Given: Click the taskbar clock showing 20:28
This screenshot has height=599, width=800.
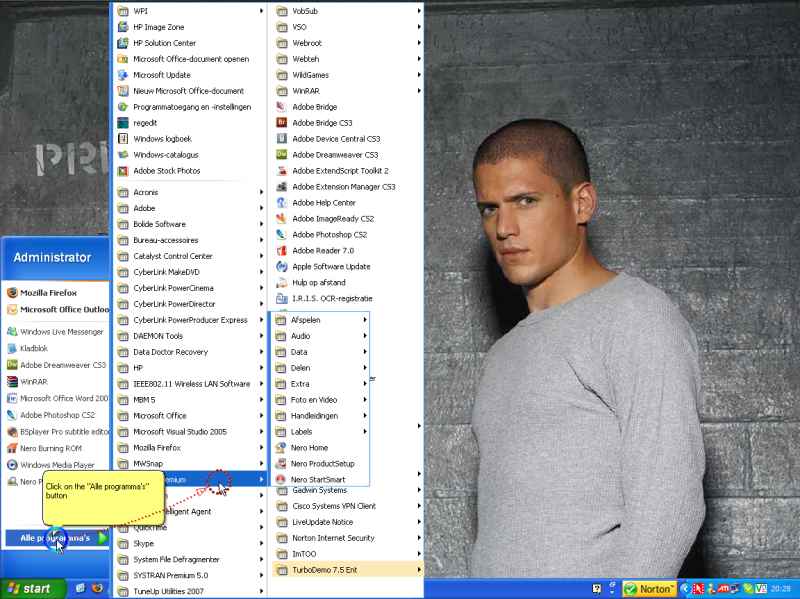Looking at the screenshot, I should (x=781, y=589).
